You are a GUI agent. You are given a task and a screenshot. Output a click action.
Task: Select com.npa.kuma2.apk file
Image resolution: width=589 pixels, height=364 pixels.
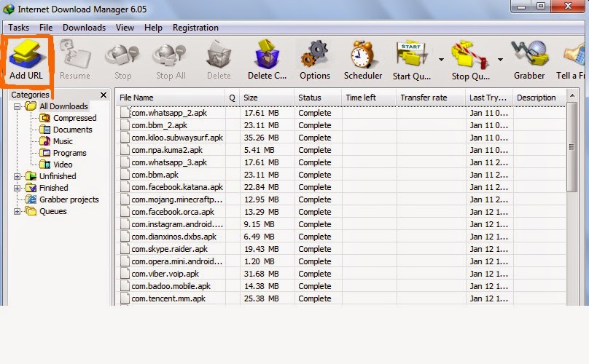167,150
